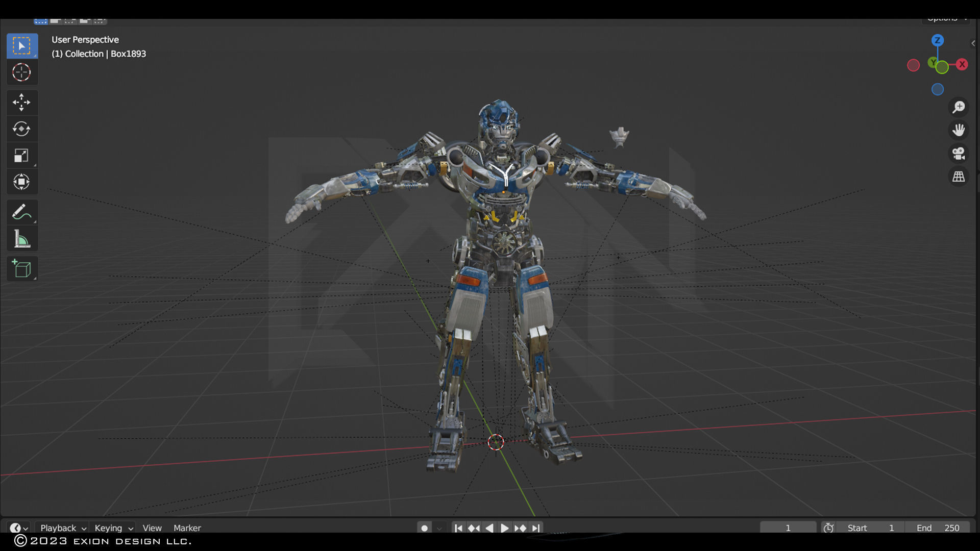Click the 'User Perspective' viewport label
The image size is (980, 551).
pyautogui.click(x=85, y=40)
